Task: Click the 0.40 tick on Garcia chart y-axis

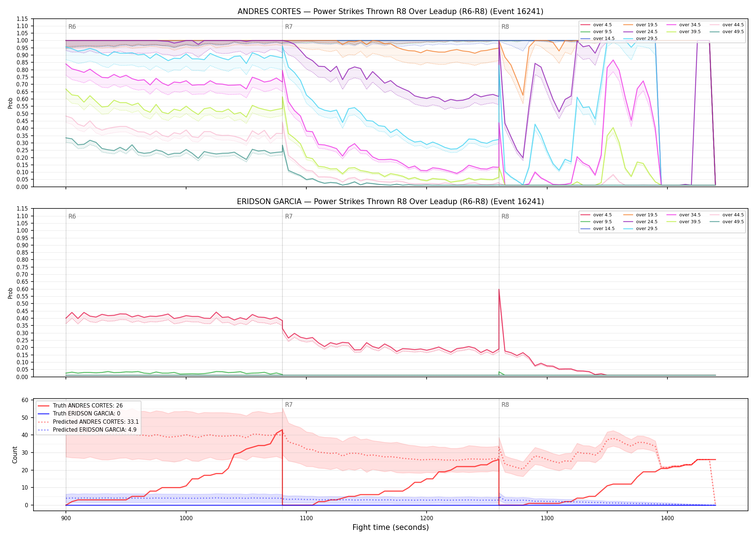Action: pyautogui.click(x=22, y=318)
